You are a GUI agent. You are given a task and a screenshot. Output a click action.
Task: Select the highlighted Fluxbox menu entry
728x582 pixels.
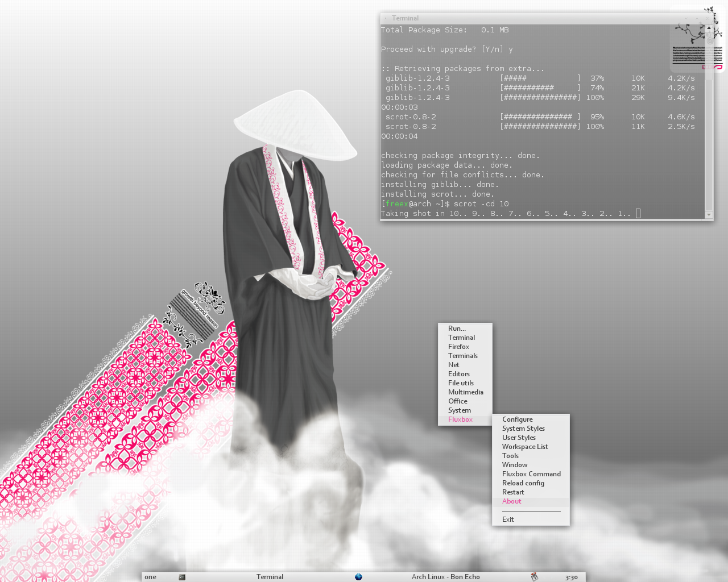coord(465,419)
